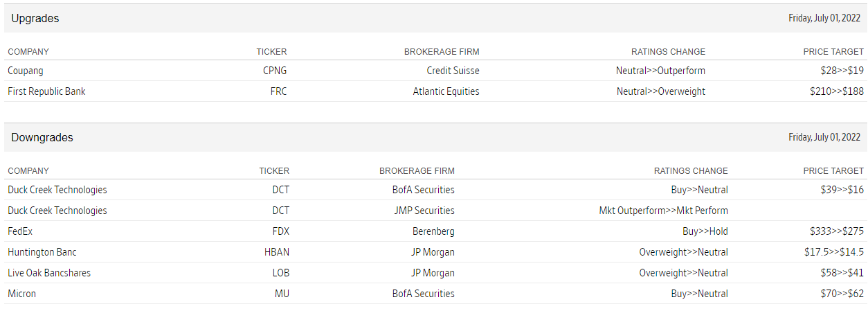Click the Upgrades section heading
The image size is (868, 311).
point(35,19)
